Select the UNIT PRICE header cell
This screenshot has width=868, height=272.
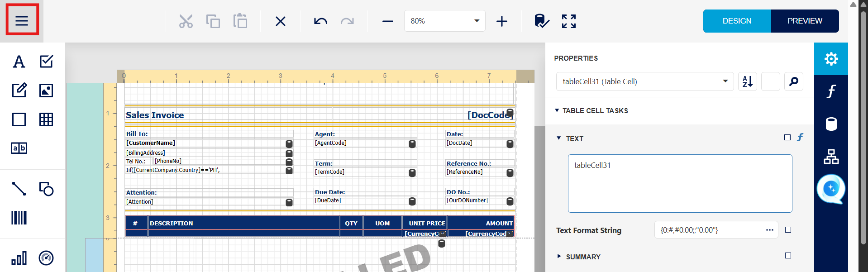coord(425,223)
